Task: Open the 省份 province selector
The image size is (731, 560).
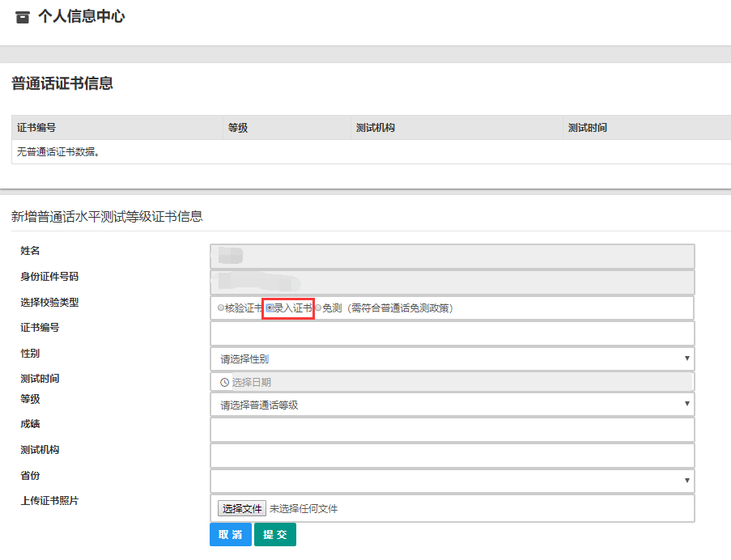Action: coord(450,480)
